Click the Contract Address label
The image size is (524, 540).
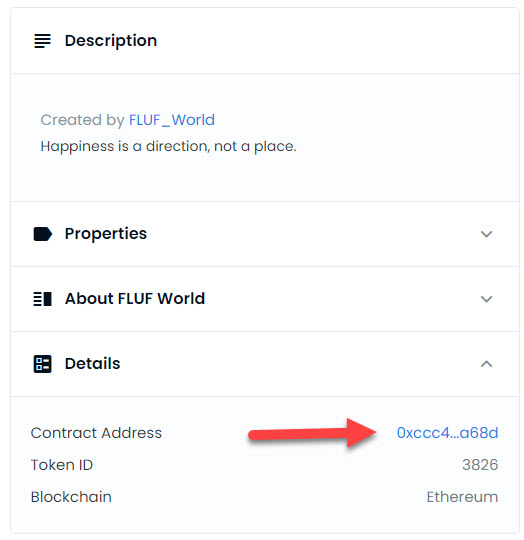pos(96,433)
